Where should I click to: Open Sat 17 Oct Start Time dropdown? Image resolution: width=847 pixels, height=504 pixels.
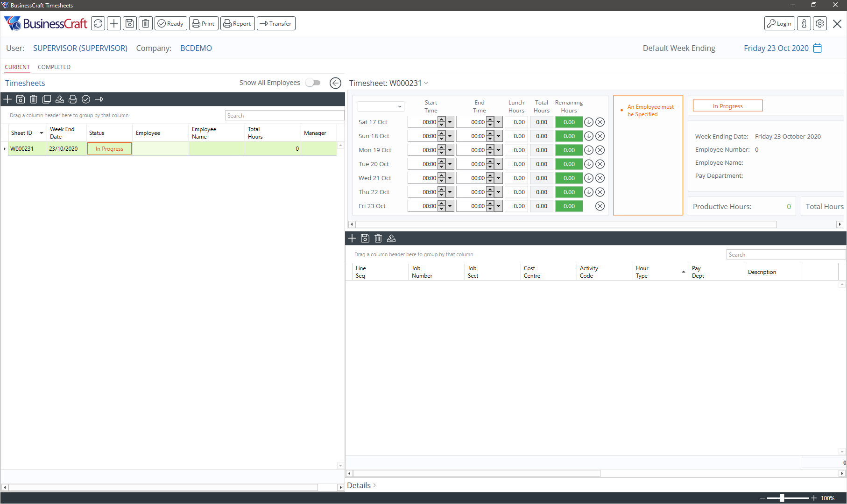[450, 122]
